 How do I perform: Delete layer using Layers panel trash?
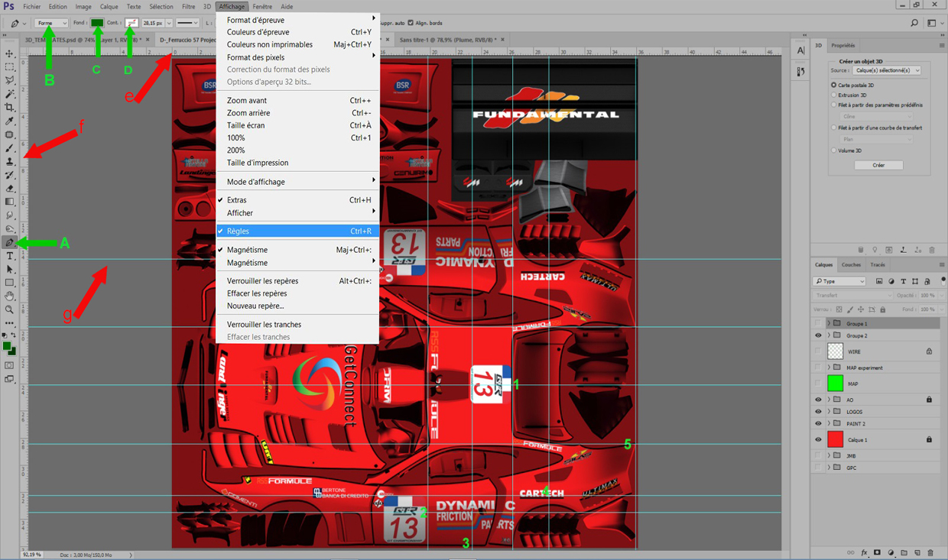click(x=930, y=552)
